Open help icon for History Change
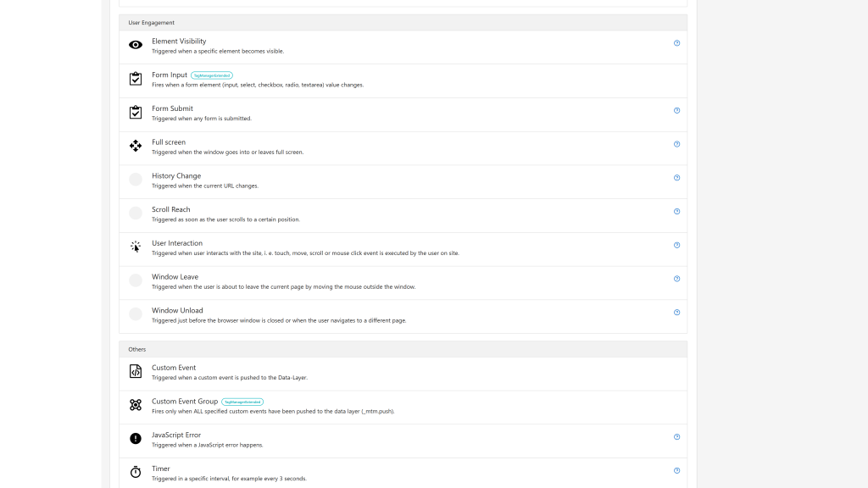Viewport: 868px width, 488px height. pyautogui.click(x=676, y=178)
